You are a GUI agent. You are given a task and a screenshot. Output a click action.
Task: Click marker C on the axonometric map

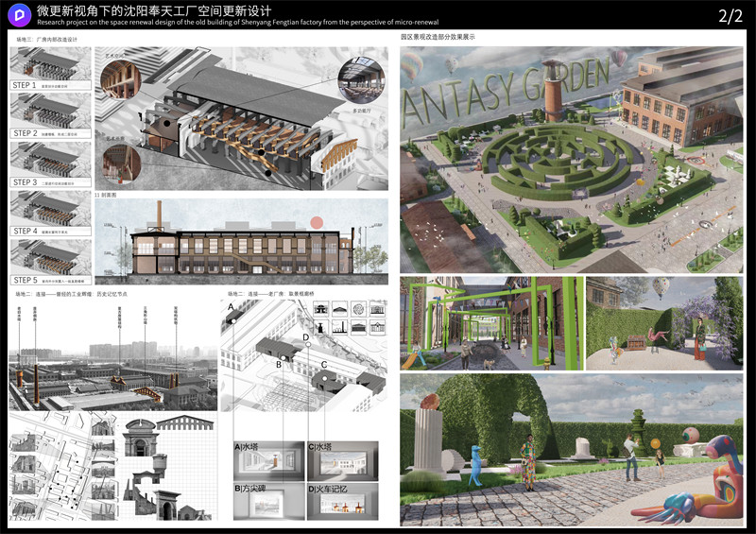tap(324, 364)
